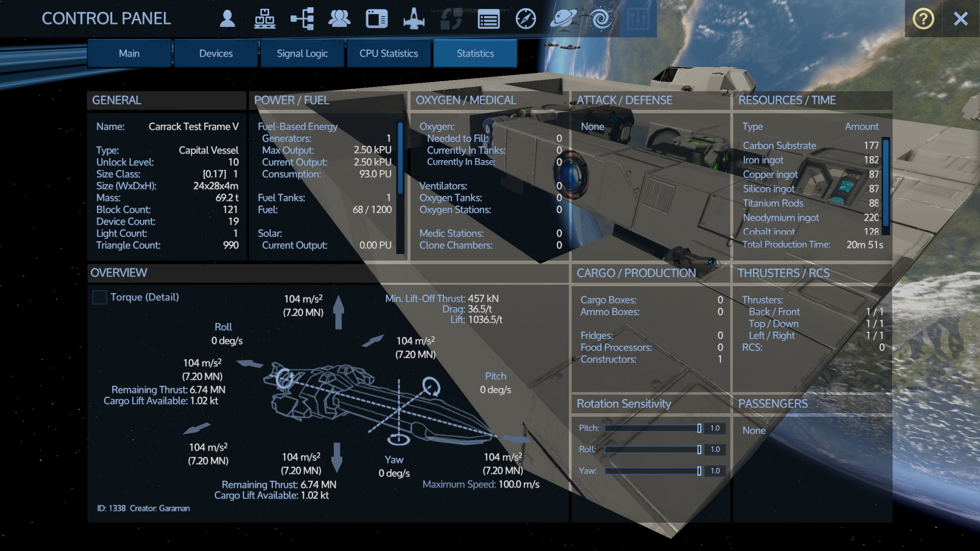Click the 'Back / Front' thrusters row
980x551 pixels.
tap(816, 312)
